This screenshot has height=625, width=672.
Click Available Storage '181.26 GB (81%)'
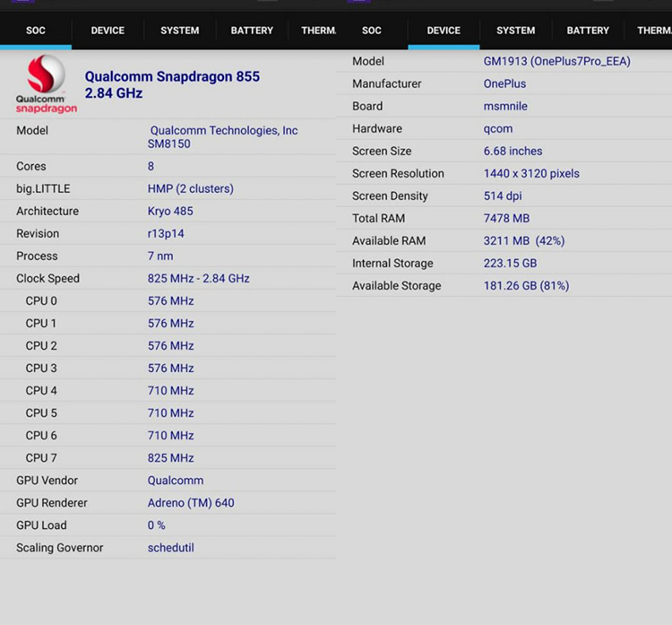click(x=526, y=286)
